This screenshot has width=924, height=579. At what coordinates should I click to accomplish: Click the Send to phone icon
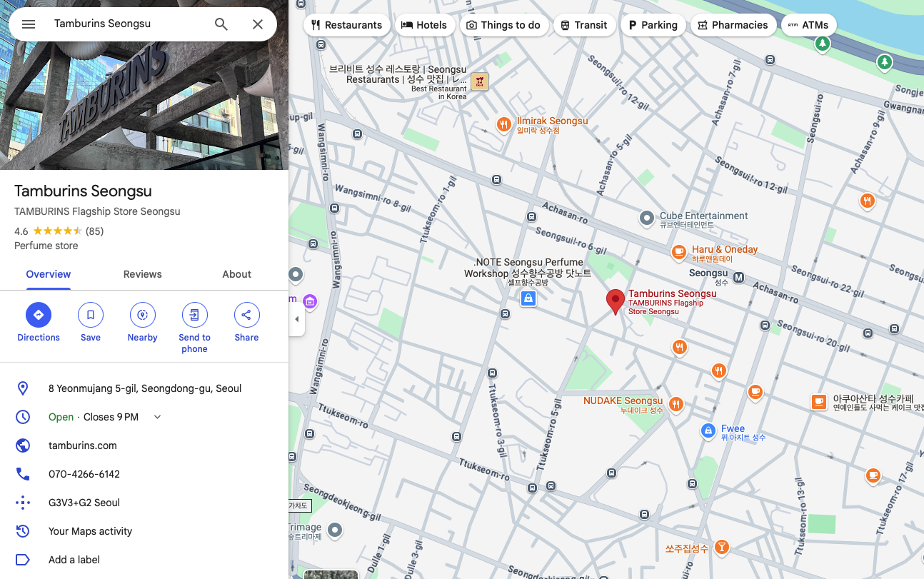(194, 315)
